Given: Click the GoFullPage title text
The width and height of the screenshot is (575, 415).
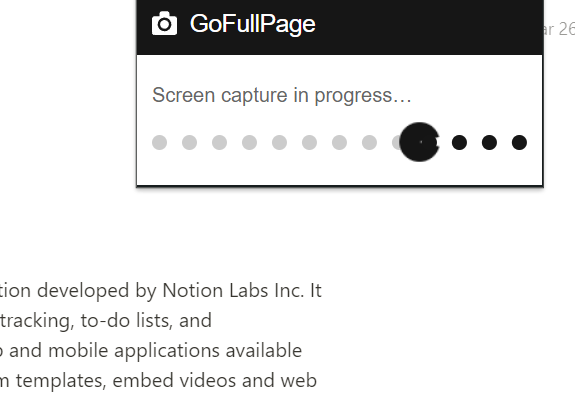Looking at the screenshot, I should [253, 24].
